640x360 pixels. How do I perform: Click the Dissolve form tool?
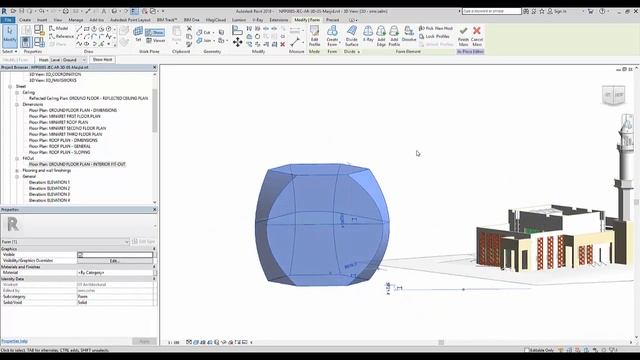(x=409, y=34)
